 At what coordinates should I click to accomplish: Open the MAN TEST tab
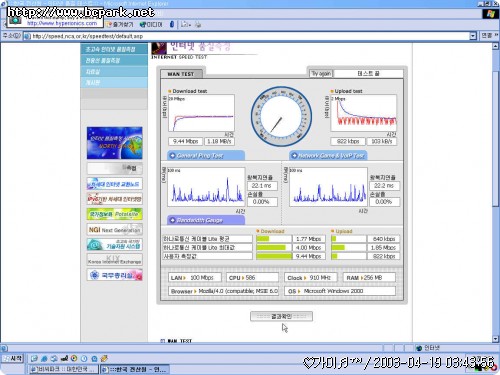click(x=181, y=74)
